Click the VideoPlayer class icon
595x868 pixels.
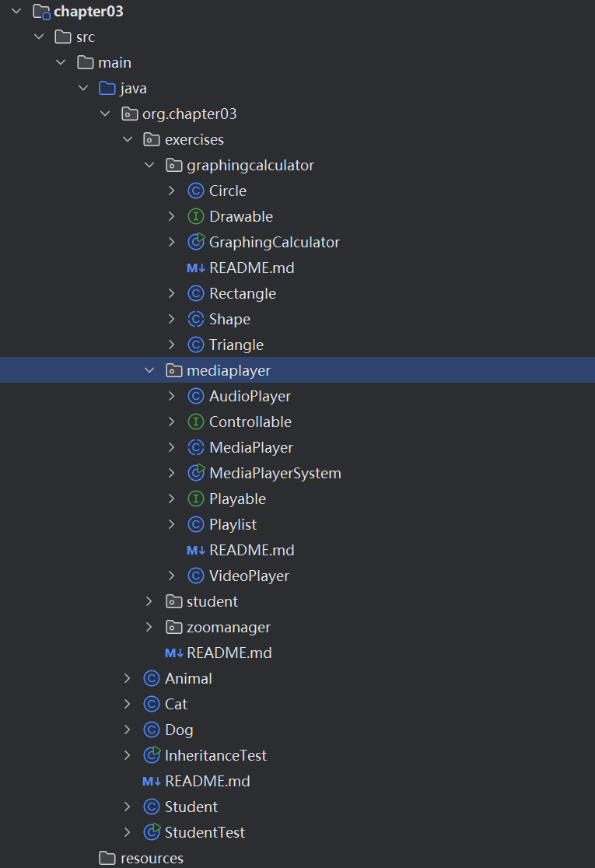196,576
